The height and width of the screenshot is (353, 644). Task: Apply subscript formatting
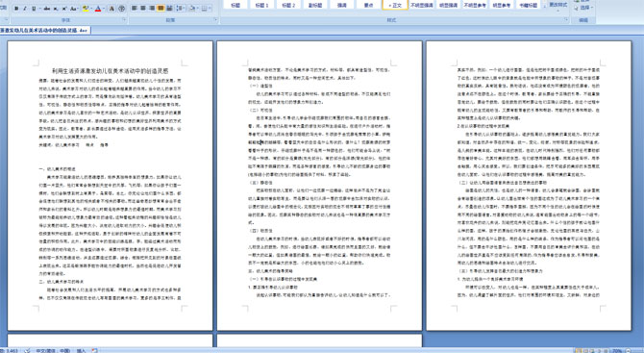tap(56, 9)
